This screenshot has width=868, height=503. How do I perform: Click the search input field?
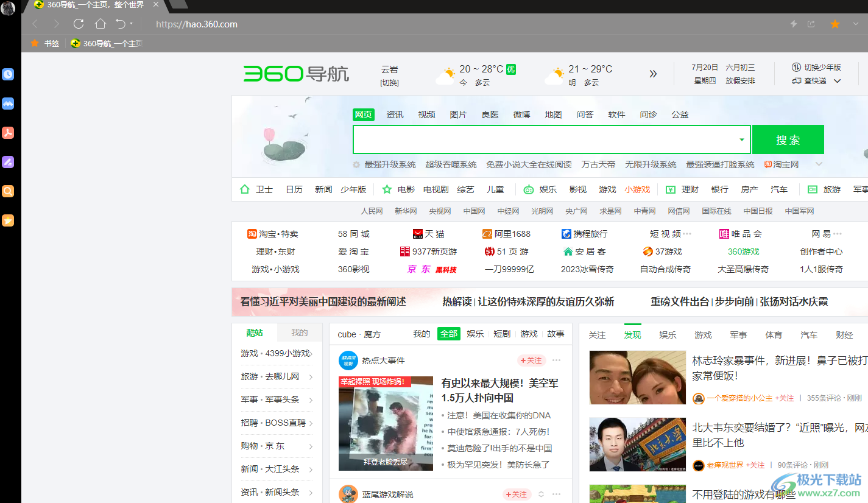[x=552, y=139]
